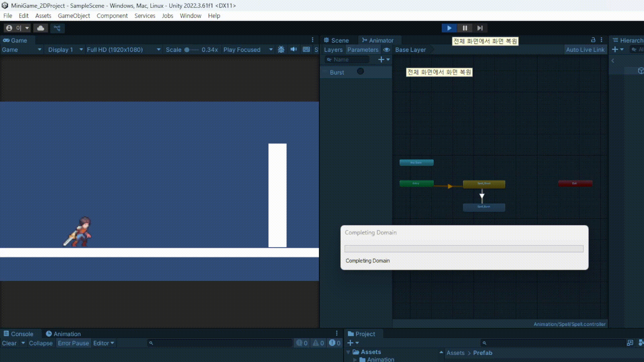
Task: Click the Step frame button
Action: pos(480,28)
